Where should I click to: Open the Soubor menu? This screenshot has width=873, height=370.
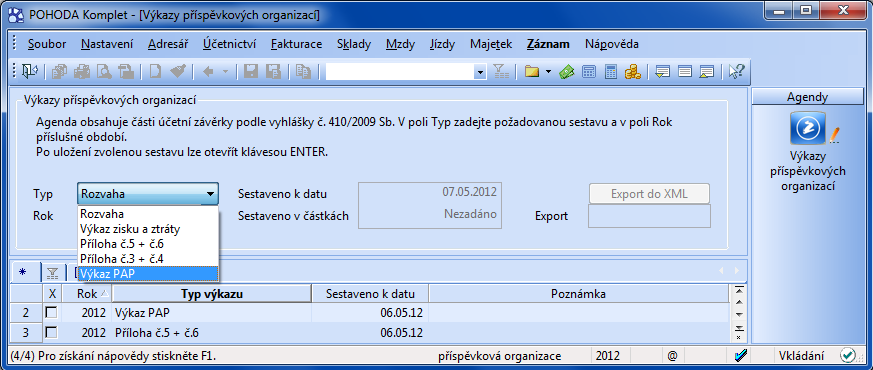(47, 44)
